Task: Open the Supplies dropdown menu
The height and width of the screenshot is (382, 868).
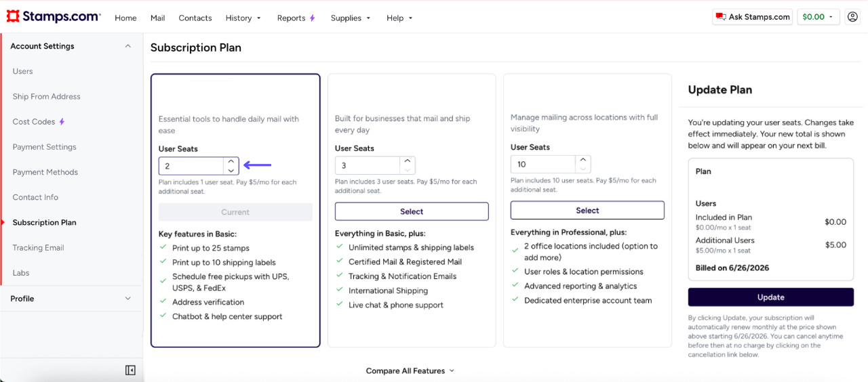Action: pos(351,18)
